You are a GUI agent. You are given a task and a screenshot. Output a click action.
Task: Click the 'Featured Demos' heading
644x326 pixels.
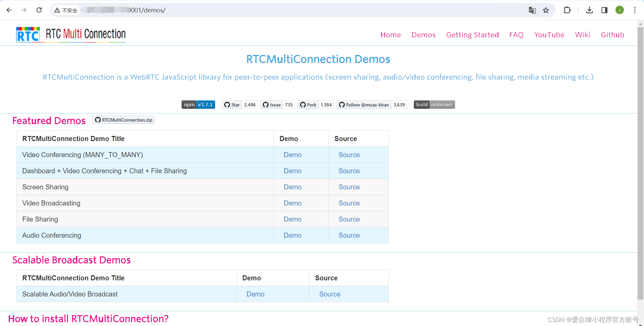49,121
